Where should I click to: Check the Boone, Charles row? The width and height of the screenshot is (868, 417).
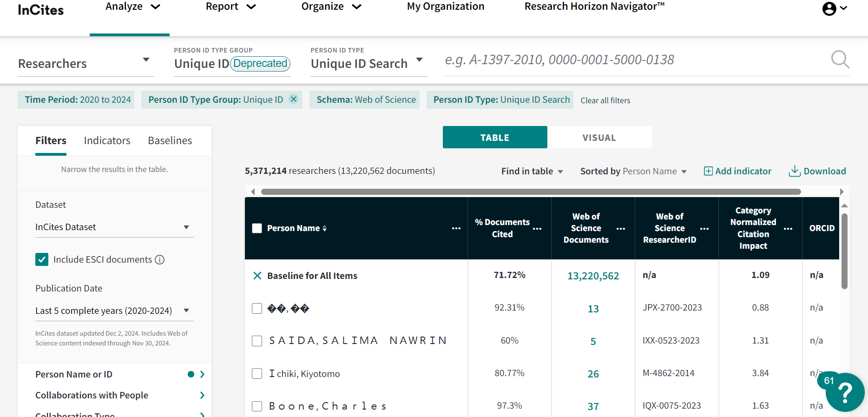[257, 406]
